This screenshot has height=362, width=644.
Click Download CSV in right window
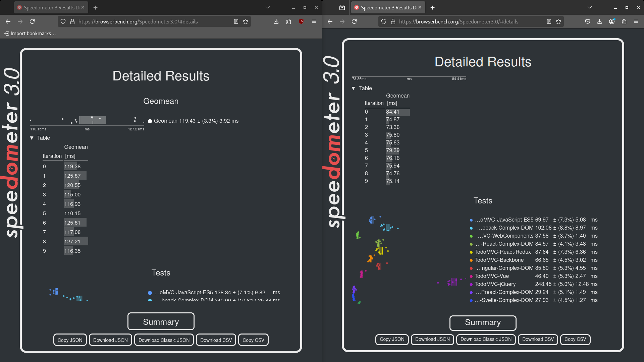coord(538,339)
